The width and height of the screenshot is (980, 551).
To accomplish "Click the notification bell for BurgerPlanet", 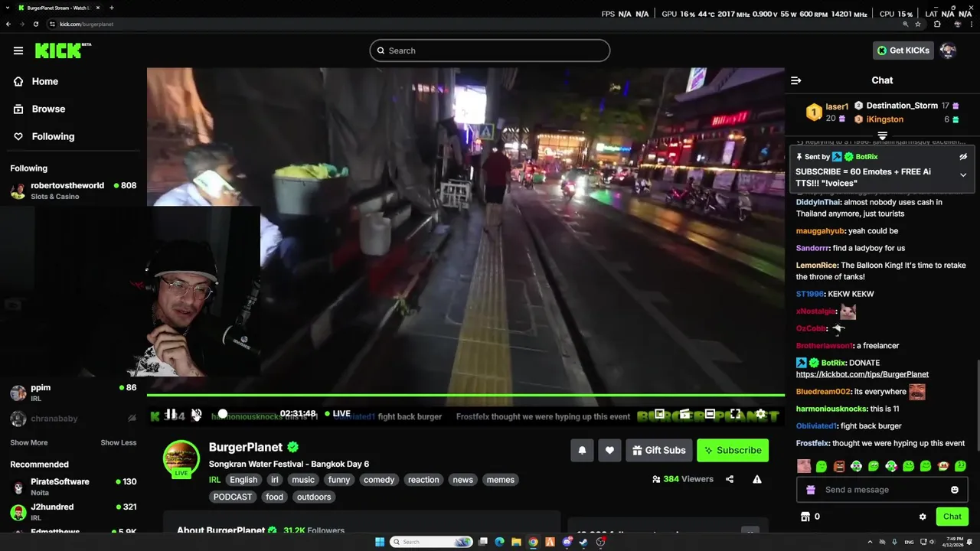I will click(582, 450).
